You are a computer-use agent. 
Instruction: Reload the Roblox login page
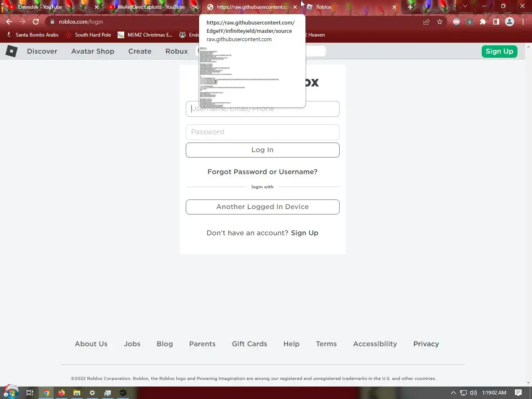click(36, 22)
